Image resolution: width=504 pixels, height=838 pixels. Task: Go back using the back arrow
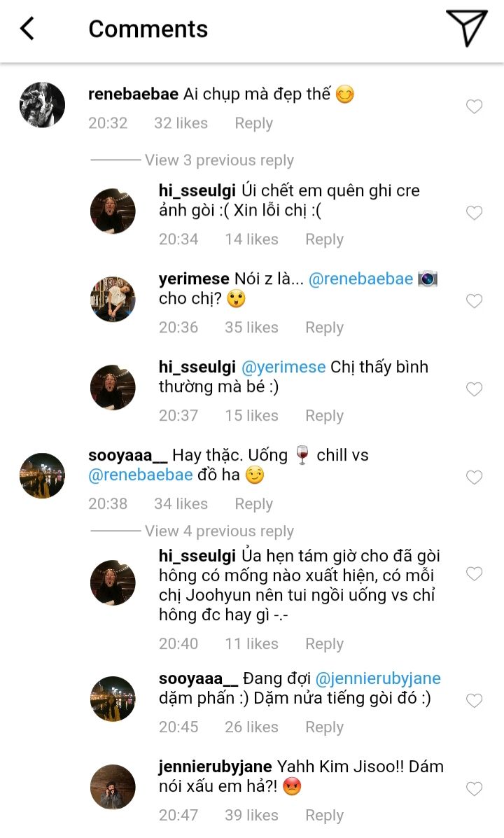27,29
